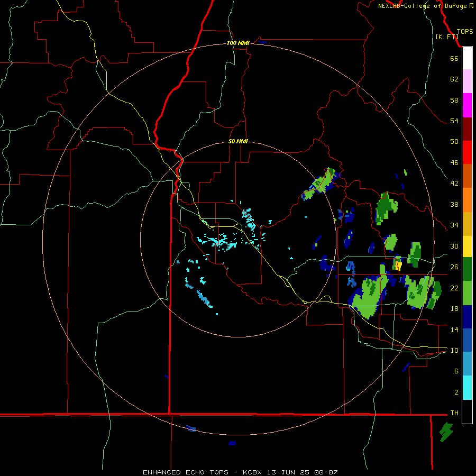
Task: Click the 50 legend label
Action: 454,142
